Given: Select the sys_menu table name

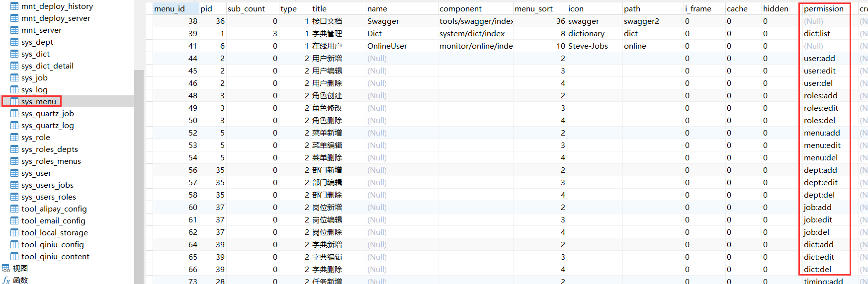Looking at the screenshot, I should pos(39,102).
